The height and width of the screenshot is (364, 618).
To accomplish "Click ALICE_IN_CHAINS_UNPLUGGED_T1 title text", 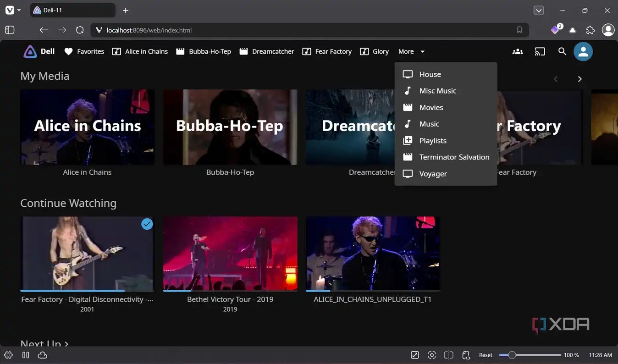I will 373,299.
